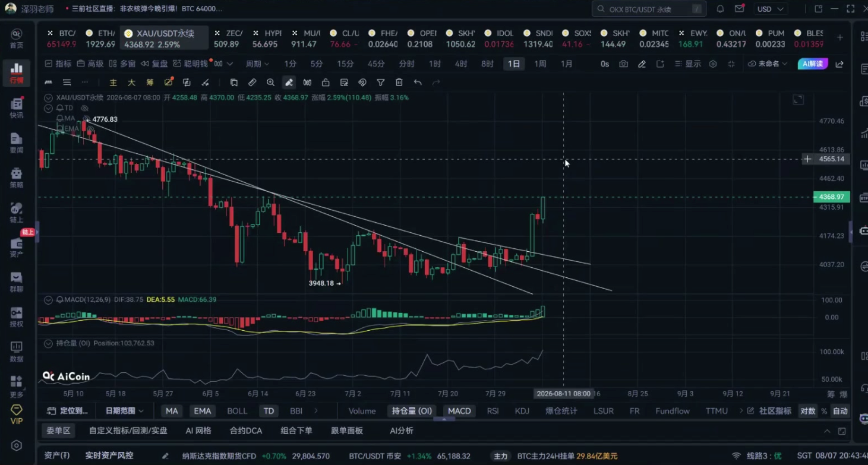Lock drawings with the padlock icon
Image resolution: width=868 pixels, height=465 pixels.
click(326, 83)
